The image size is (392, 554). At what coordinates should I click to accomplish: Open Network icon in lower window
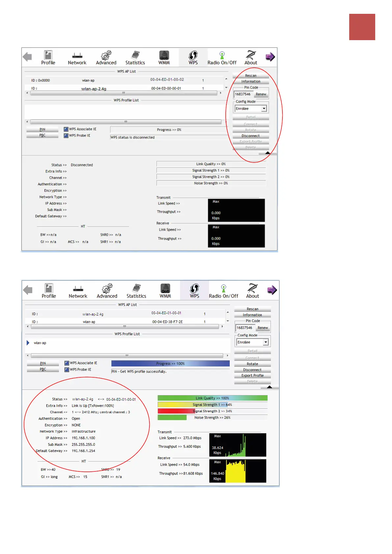coord(78,291)
